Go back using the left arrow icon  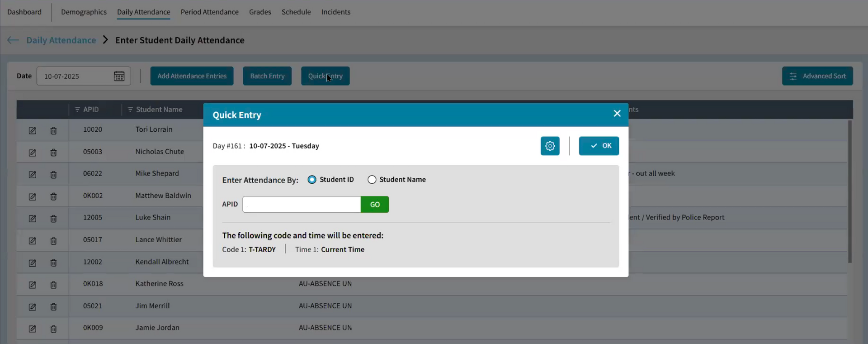pyautogui.click(x=13, y=40)
